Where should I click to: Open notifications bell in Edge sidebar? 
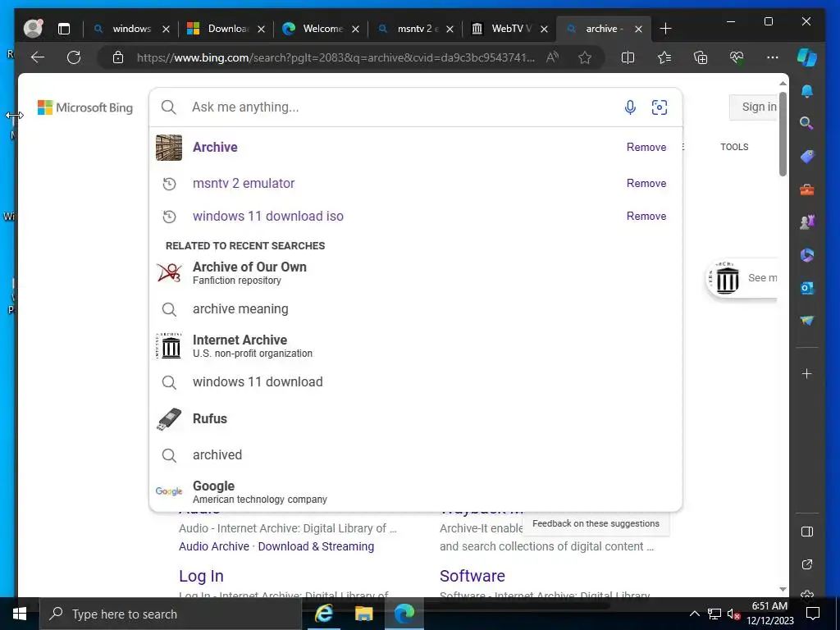click(x=807, y=91)
